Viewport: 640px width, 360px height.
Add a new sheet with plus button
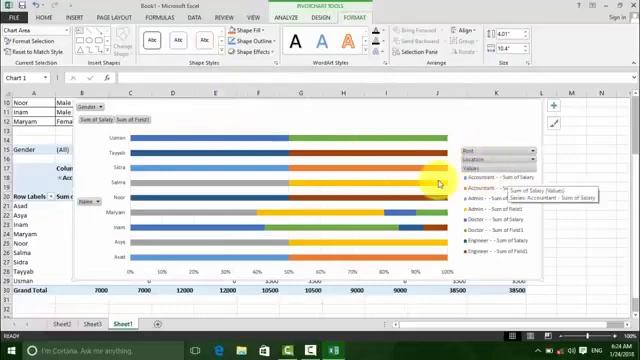158,324
